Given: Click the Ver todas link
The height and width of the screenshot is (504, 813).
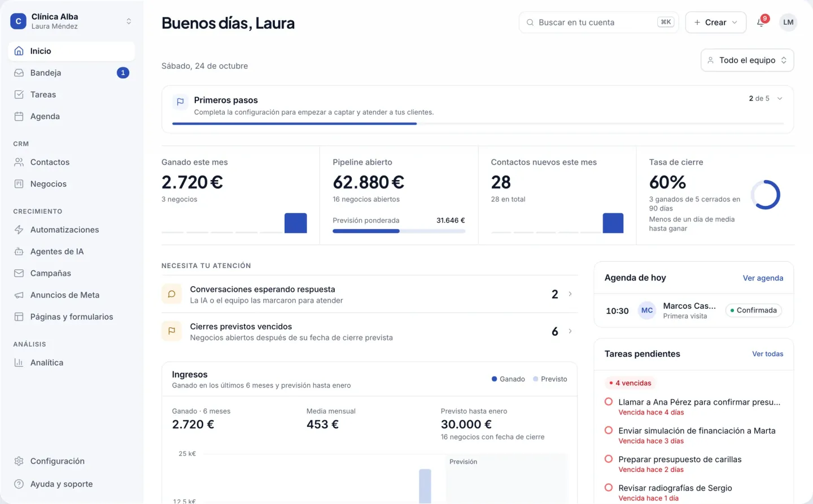Looking at the screenshot, I should point(768,354).
